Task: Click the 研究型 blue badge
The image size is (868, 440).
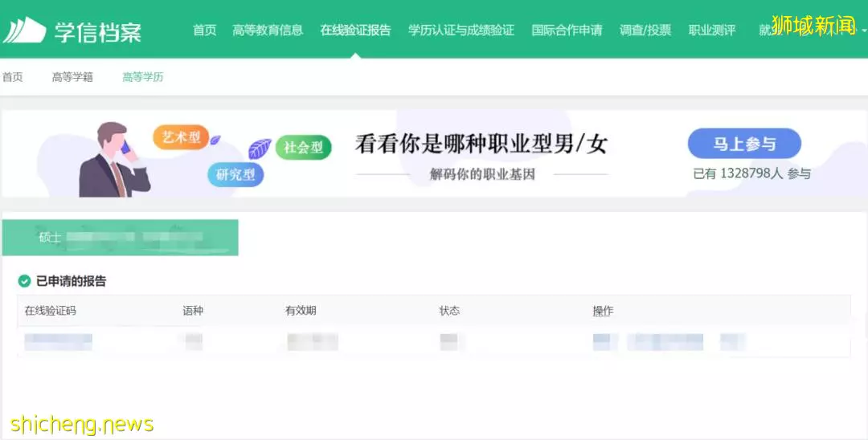Action: (235, 175)
